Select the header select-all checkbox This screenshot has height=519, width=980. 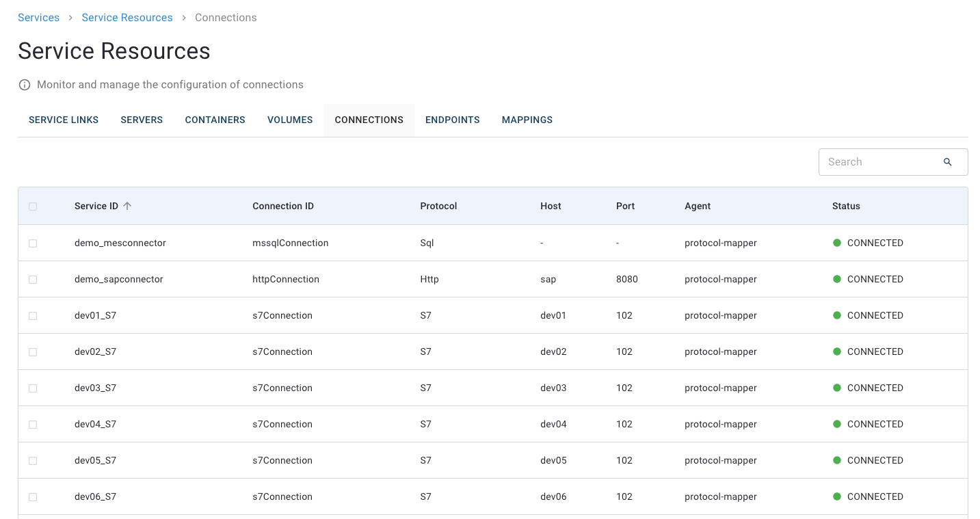(33, 207)
